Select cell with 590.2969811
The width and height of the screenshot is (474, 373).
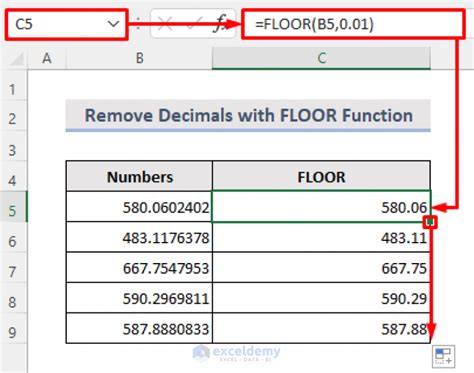click(139, 298)
